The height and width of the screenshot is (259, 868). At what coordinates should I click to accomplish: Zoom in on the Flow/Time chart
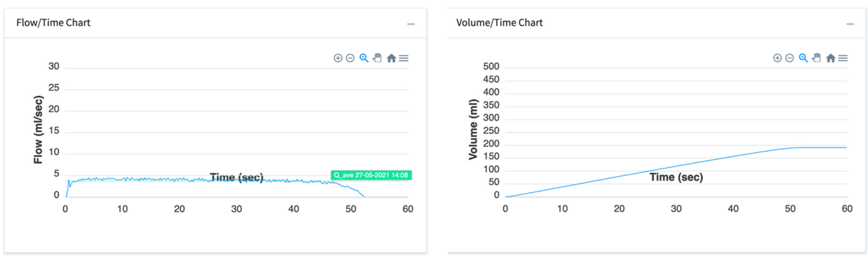(338, 58)
